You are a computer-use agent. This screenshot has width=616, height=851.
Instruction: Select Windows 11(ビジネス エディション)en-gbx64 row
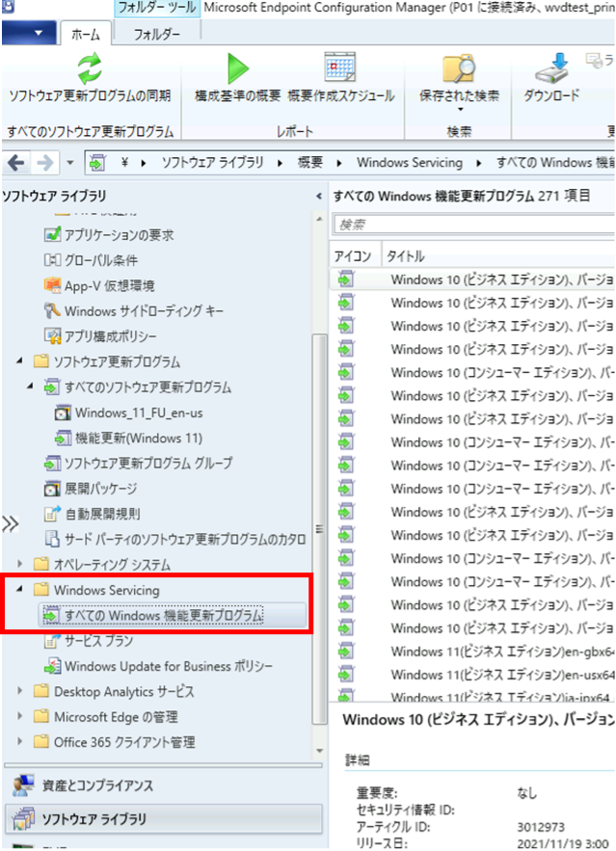(471, 651)
